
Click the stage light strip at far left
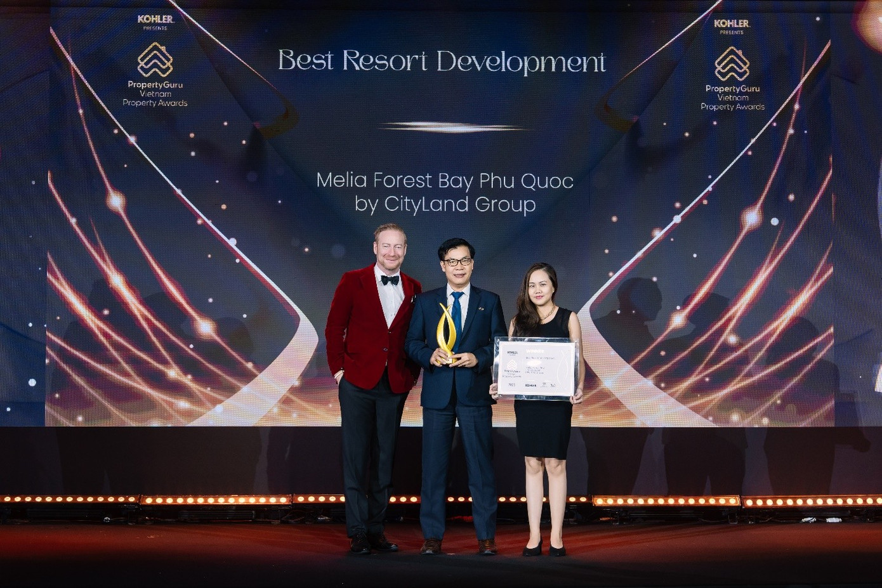point(70,500)
